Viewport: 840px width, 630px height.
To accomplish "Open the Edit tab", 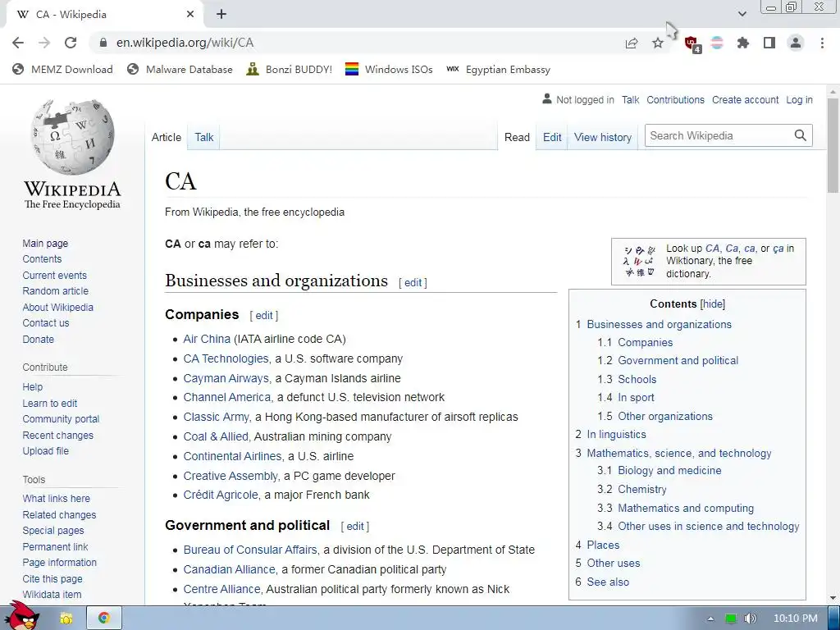I will (x=552, y=137).
